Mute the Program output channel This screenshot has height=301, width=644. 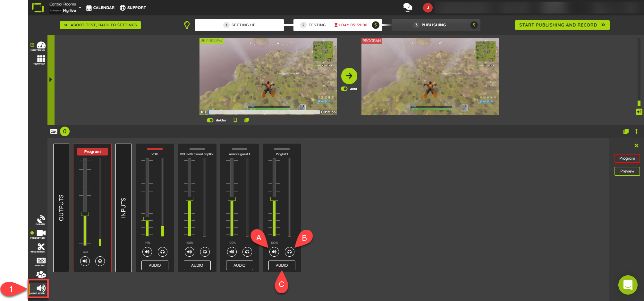pos(85,261)
